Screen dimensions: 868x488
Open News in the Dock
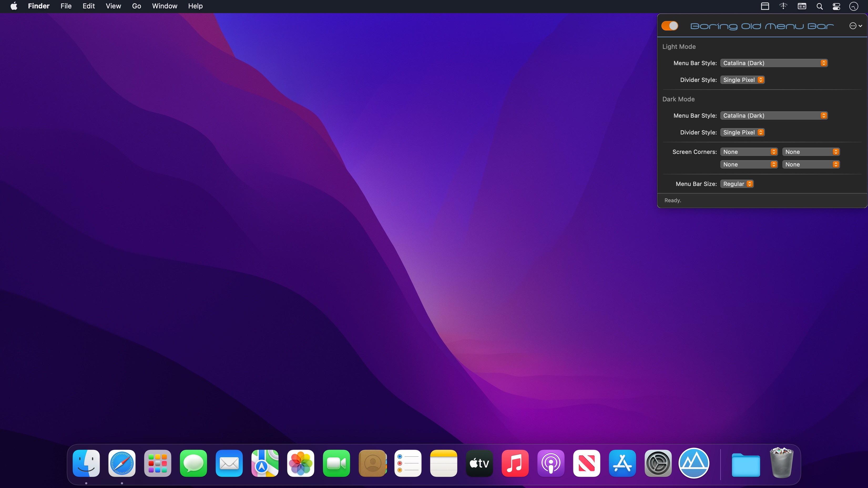point(587,463)
